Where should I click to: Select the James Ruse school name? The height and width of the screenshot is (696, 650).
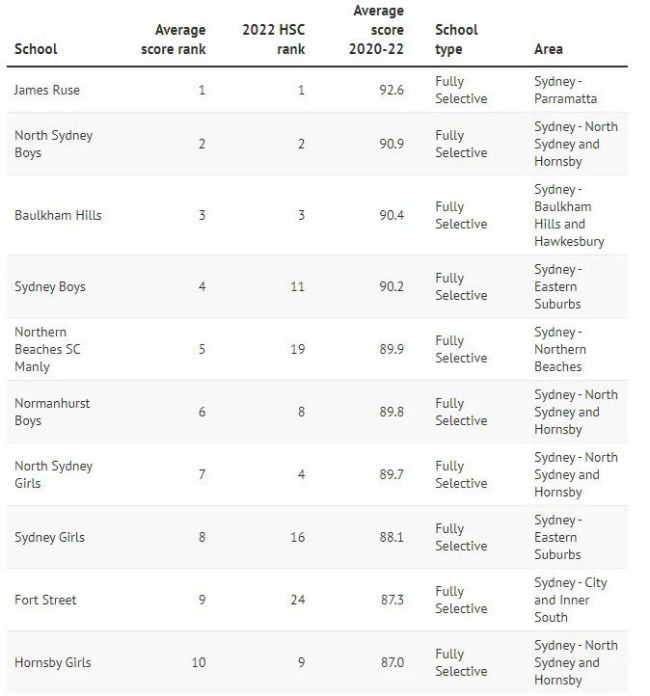pos(47,90)
